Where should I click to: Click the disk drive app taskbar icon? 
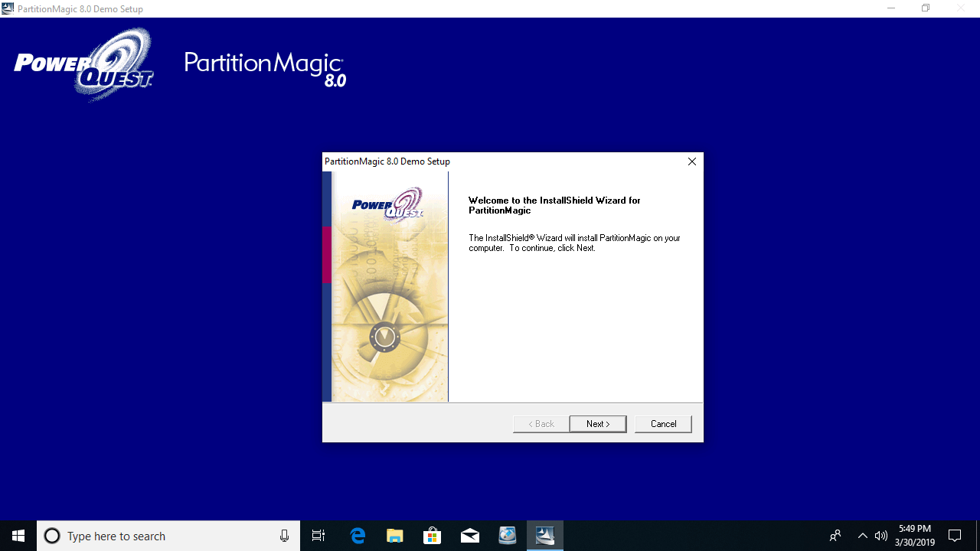point(508,536)
